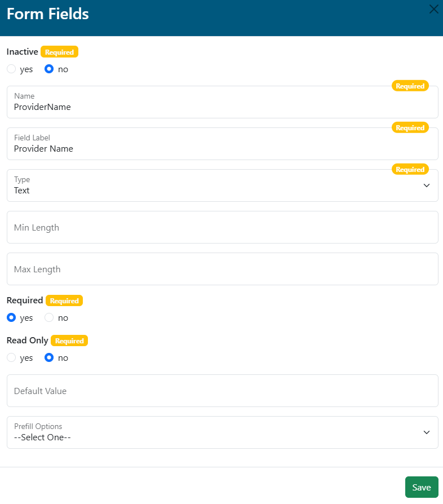Select no for Read Only
Viewport: 443px width, 504px height.
(x=49, y=358)
